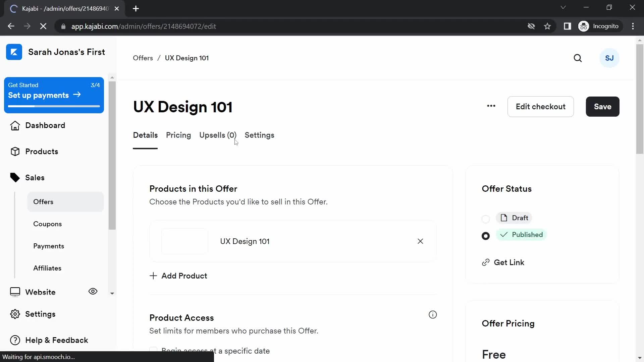Open Coupons in the sidebar

coord(47,224)
